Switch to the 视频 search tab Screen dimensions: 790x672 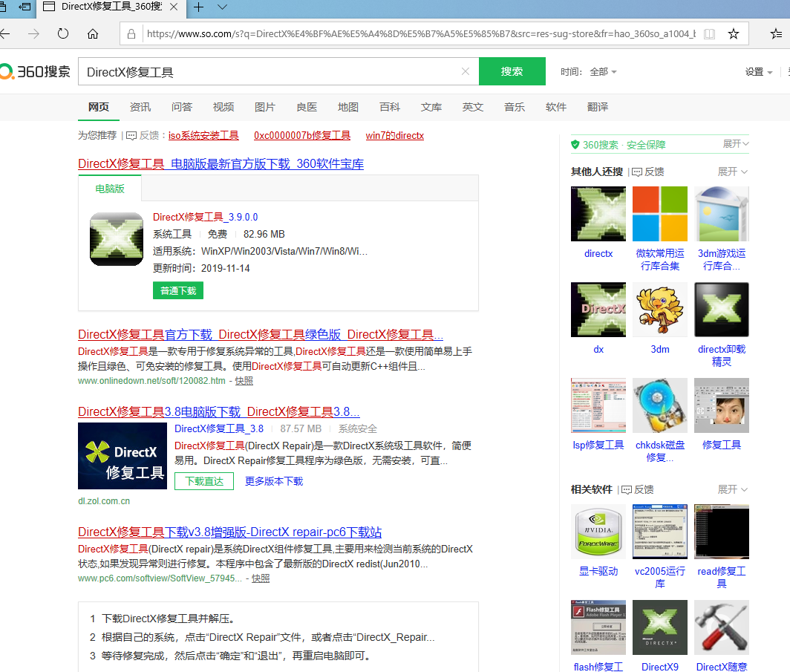pyautogui.click(x=223, y=107)
